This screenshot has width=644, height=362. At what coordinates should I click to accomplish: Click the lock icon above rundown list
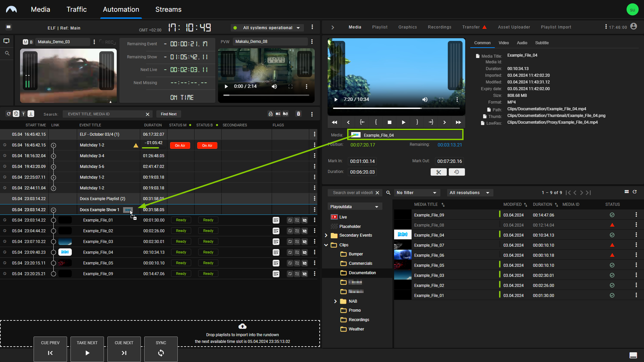[270, 114]
